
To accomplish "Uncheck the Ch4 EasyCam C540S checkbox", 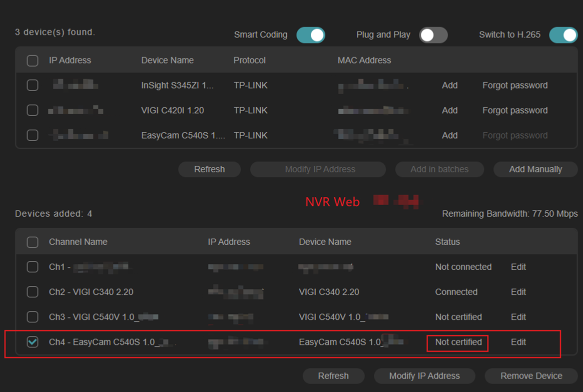I will [x=33, y=342].
